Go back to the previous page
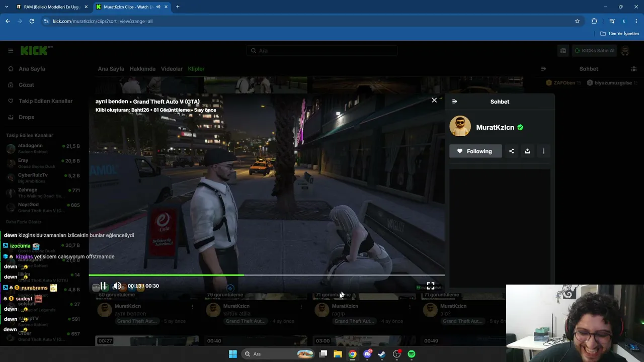 tap(8, 21)
